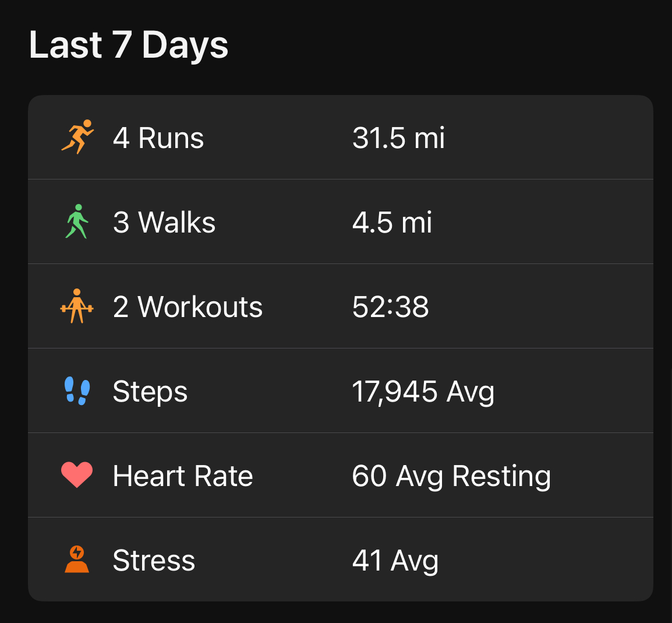Tap the 60 Avg Resting value
The width and height of the screenshot is (672, 623).
point(451,476)
